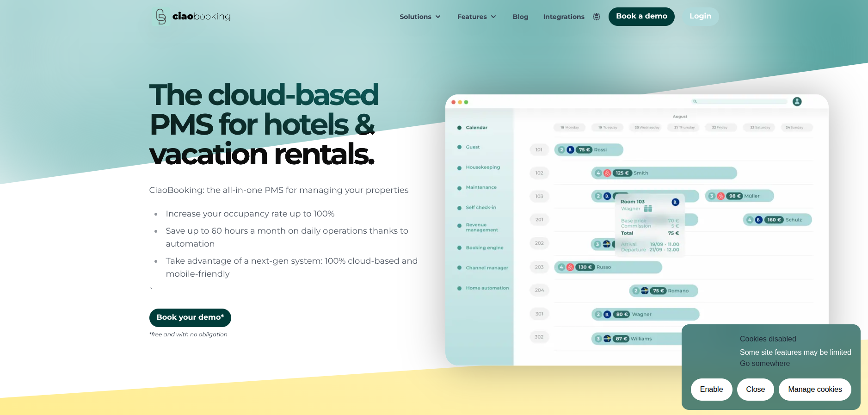Follow the Go somewhere link
The height and width of the screenshot is (415, 868).
tap(765, 364)
